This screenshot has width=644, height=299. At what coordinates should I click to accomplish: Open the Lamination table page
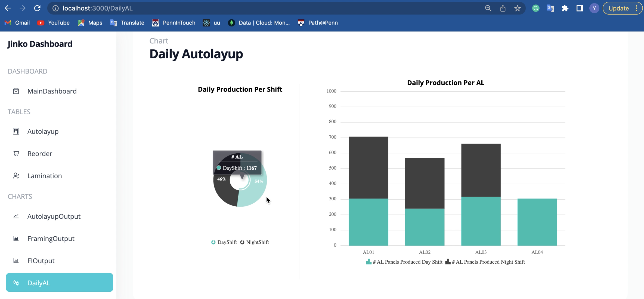point(45,176)
